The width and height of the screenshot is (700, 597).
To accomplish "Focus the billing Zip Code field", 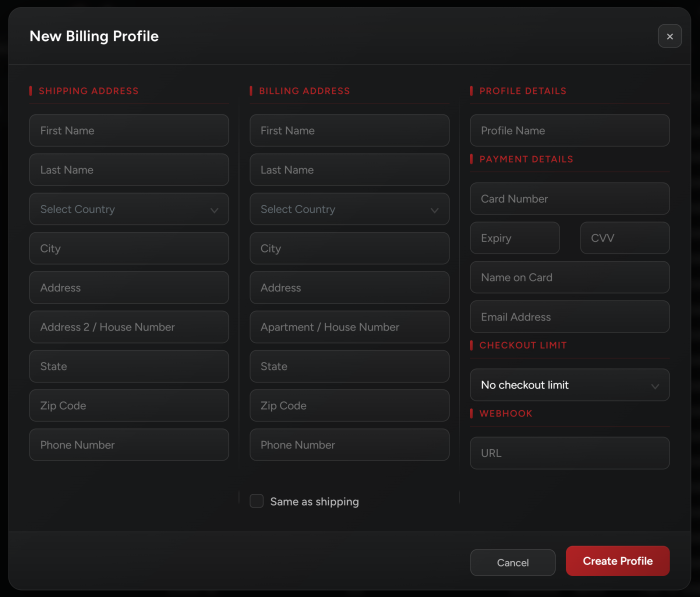I will pyautogui.click(x=349, y=406).
